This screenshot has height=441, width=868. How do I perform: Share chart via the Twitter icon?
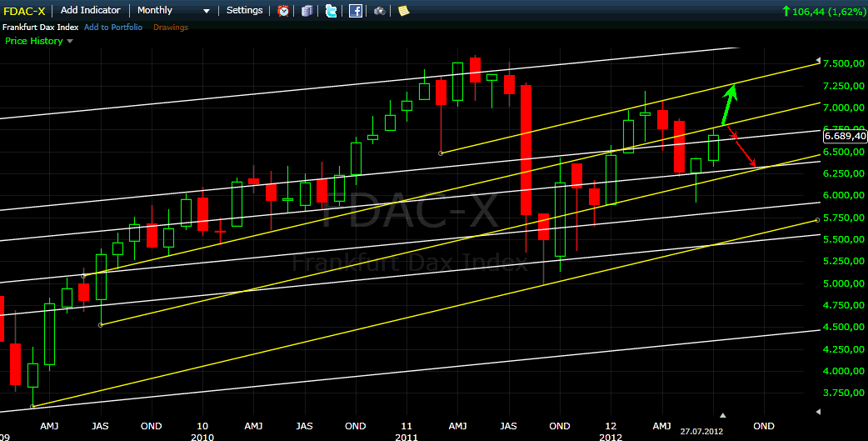click(x=331, y=11)
